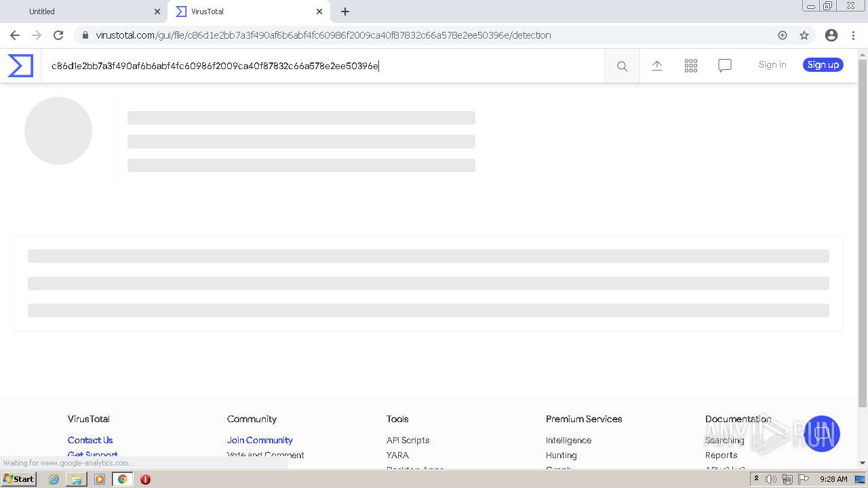Click the Sign up button

pos(823,65)
